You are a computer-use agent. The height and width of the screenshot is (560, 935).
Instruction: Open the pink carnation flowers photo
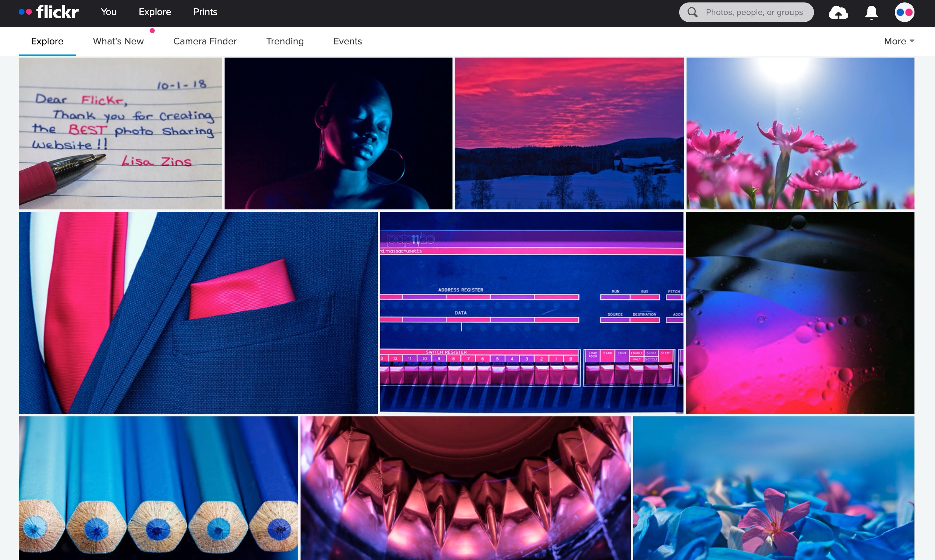[800, 133]
